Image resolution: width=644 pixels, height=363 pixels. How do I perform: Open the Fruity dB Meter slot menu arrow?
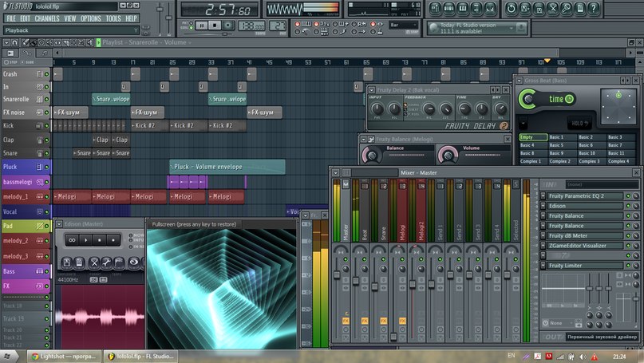pyautogui.click(x=543, y=235)
